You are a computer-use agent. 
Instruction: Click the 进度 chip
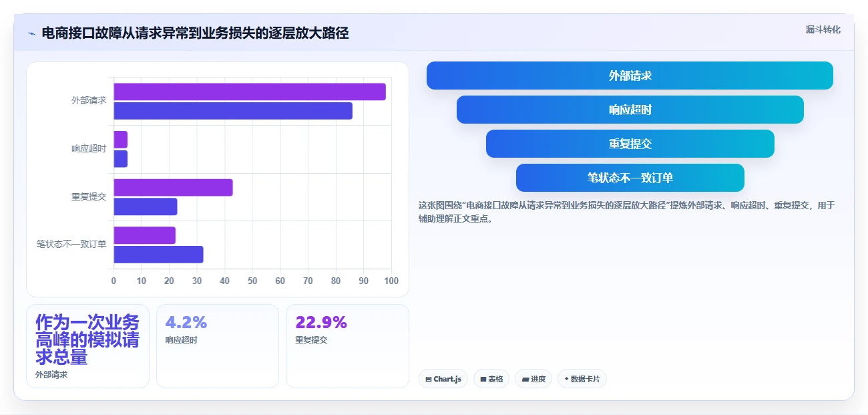[x=533, y=379]
